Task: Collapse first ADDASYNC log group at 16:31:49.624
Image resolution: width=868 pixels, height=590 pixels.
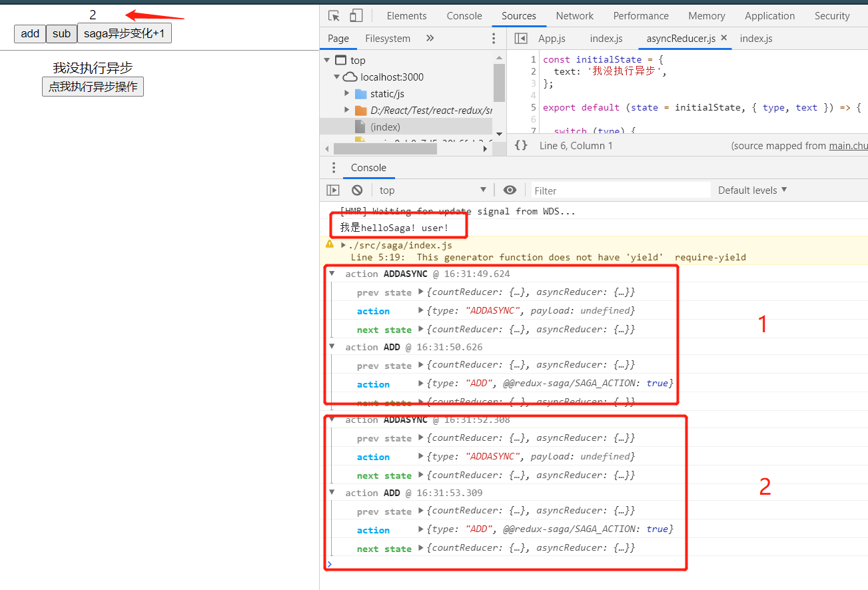Action: (332, 274)
